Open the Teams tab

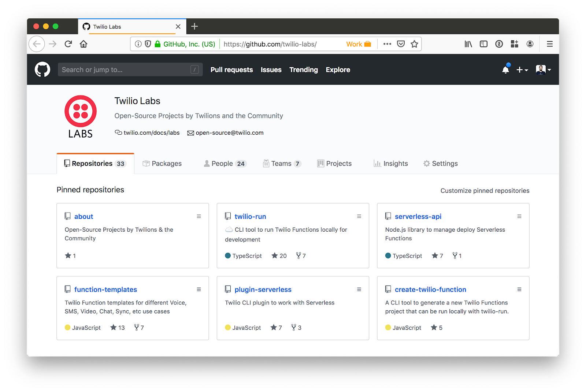[x=282, y=164]
